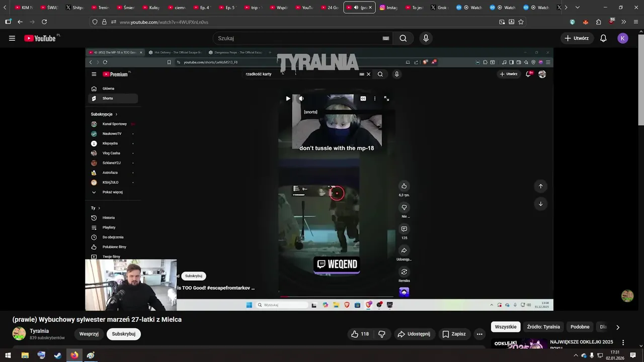Open the Firefox View icon left of back arrow
This screenshot has height=362, width=644.
coord(8,22)
